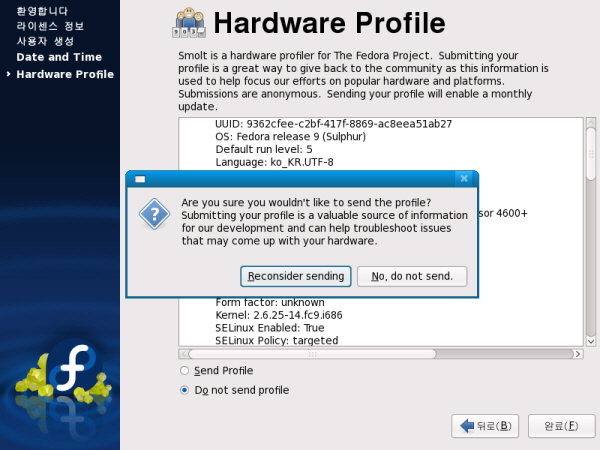Click the Form factor: unknown line
600x450 pixels.
[x=270, y=302]
